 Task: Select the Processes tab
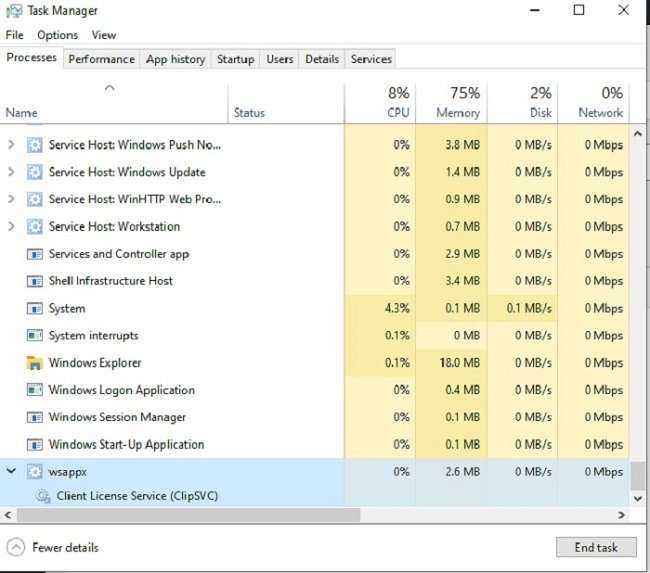pyautogui.click(x=32, y=58)
